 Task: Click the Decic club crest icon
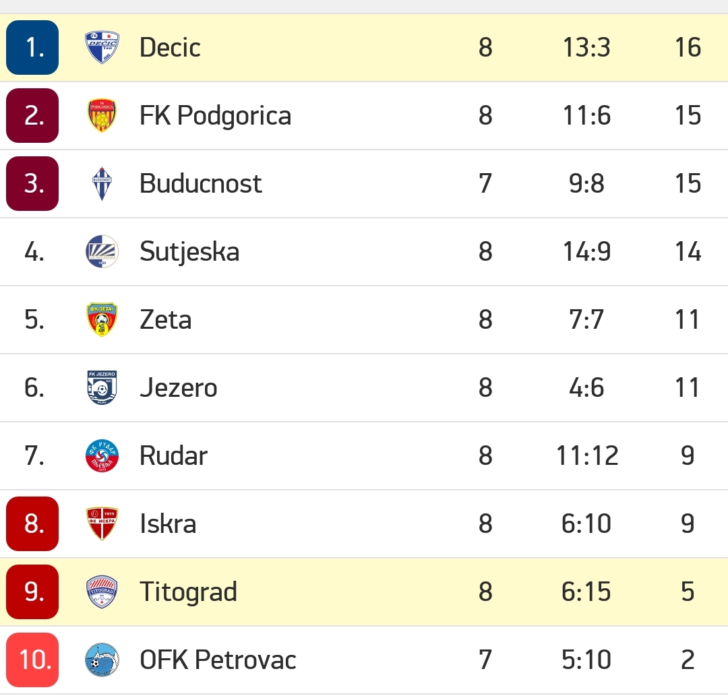102,47
